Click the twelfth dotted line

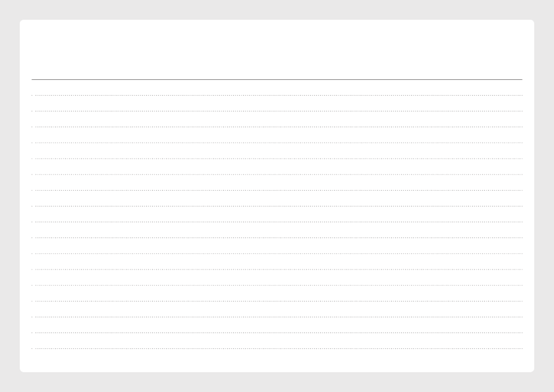pyautogui.click(x=277, y=269)
